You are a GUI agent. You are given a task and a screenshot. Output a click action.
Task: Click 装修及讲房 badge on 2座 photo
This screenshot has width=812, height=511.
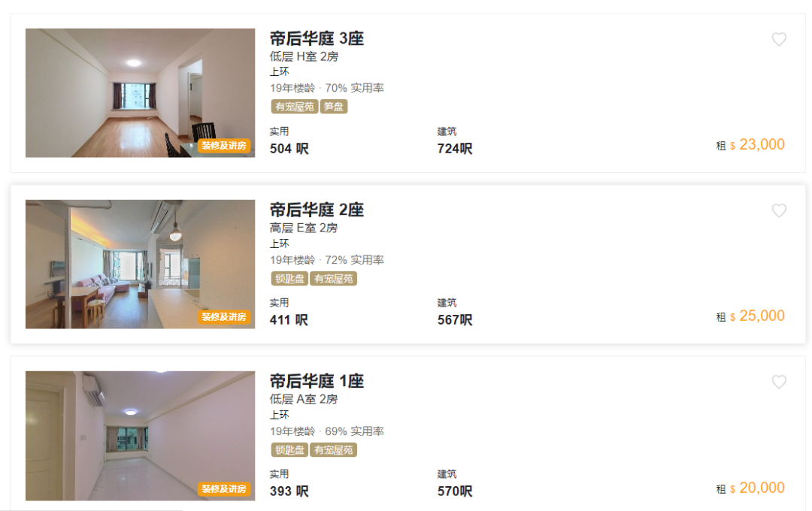[x=224, y=317]
